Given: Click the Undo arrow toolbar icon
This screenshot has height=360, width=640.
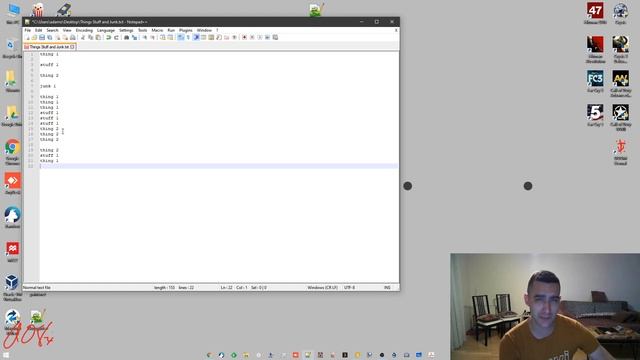Looking at the screenshot, I should coord(108,37).
